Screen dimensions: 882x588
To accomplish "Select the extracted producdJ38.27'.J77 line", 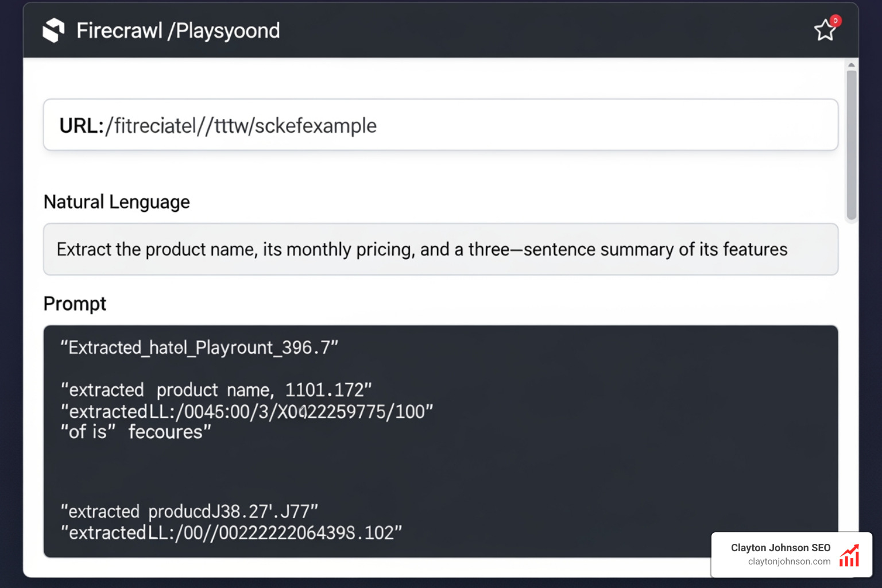I will pos(189,511).
